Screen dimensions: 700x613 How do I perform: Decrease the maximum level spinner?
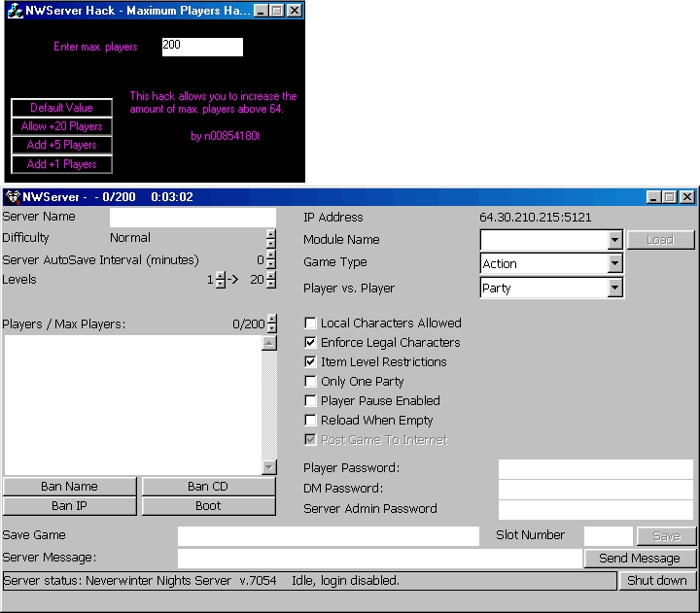click(x=271, y=285)
